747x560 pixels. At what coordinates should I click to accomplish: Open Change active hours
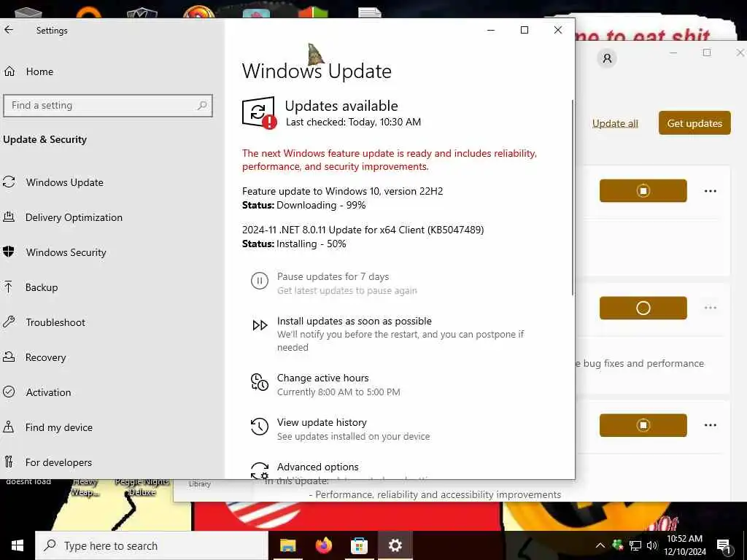pyautogui.click(x=323, y=378)
